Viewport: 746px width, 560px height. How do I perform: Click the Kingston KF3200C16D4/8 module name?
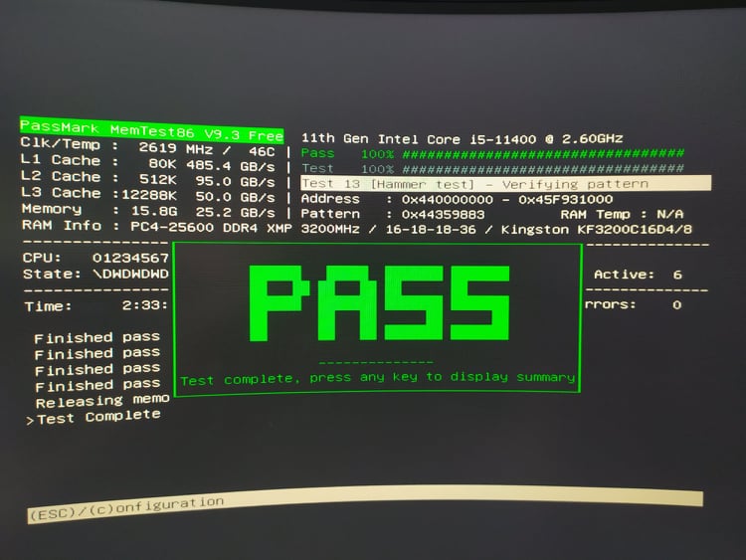(x=597, y=230)
